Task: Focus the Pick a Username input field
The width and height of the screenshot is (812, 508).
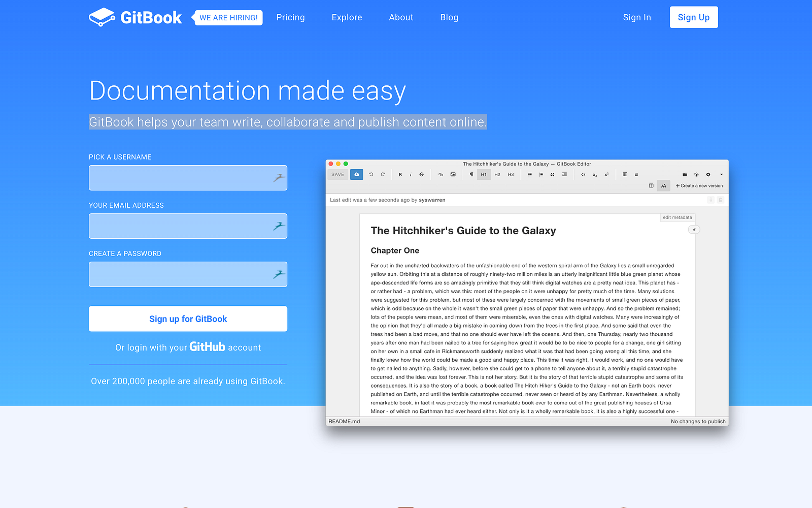Action: click(x=188, y=178)
